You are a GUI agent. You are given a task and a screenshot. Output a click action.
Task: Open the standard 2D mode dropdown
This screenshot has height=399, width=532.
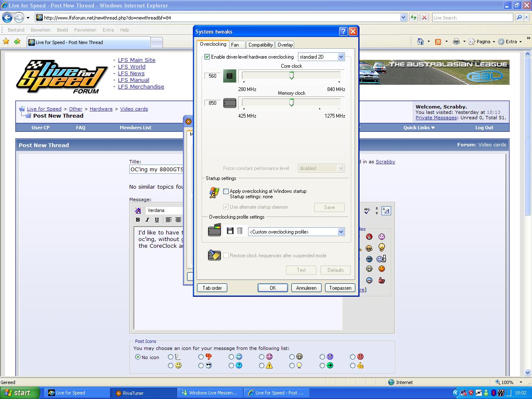click(341, 57)
